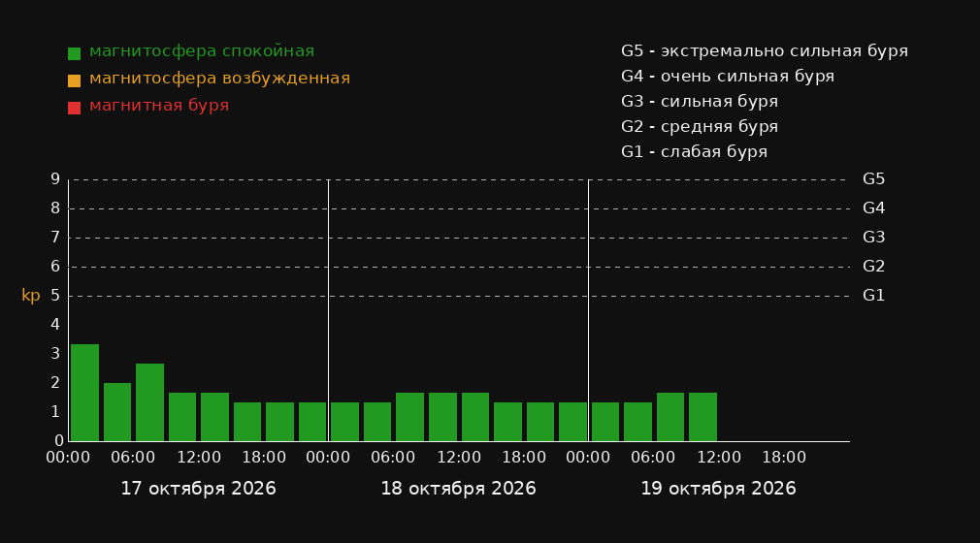This screenshot has width=980, height=543.
Task: Click 'G2 - средняя буря' description
Action: coord(700,127)
